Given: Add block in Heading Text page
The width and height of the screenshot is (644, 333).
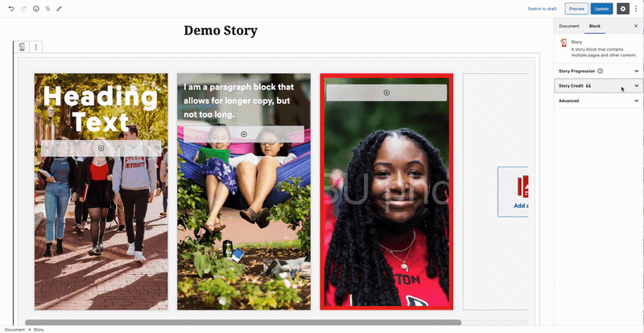Looking at the screenshot, I should click(101, 148).
